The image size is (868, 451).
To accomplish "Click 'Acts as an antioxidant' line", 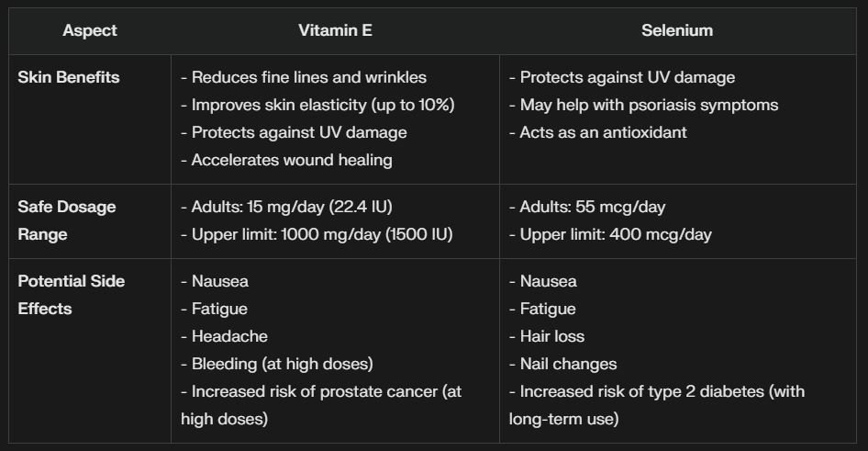I will (x=597, y=132).
